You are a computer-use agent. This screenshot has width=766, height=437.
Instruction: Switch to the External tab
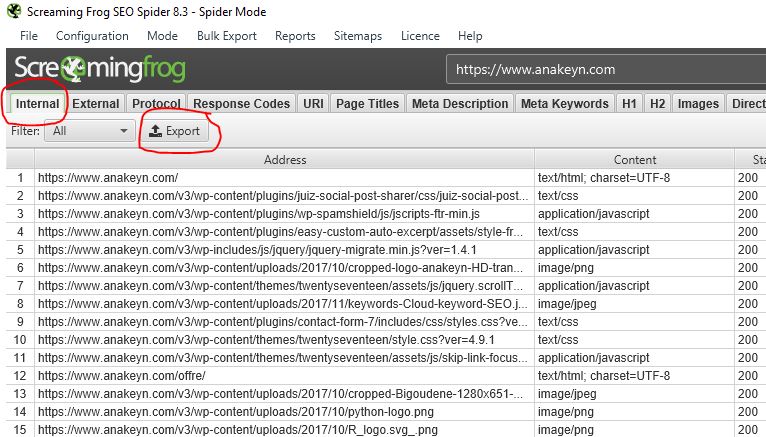(x=96, y=104)
